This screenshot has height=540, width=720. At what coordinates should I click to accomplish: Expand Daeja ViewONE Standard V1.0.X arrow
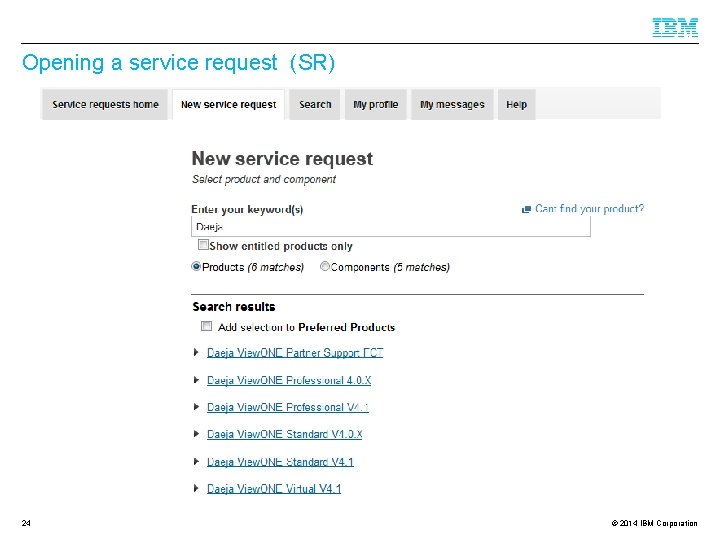point(196,434)
